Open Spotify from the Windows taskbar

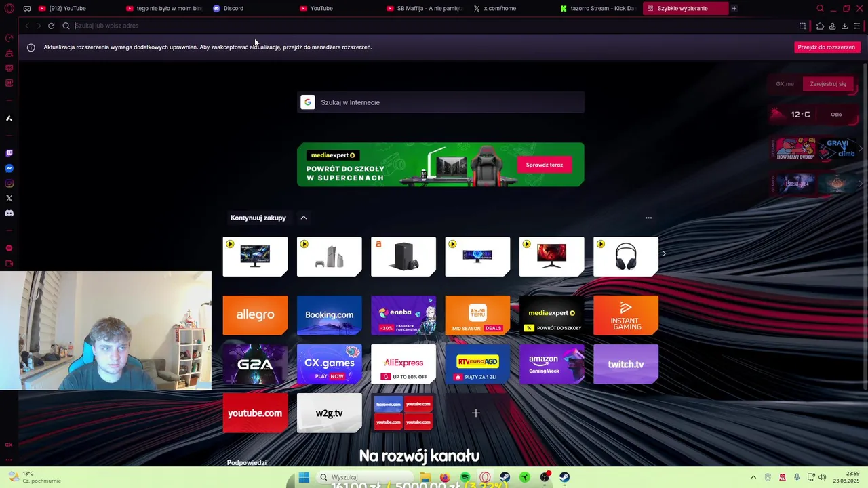[465, 477]
